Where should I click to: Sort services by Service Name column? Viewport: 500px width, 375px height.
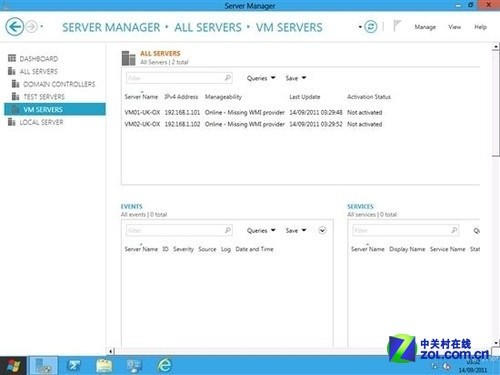447,249
